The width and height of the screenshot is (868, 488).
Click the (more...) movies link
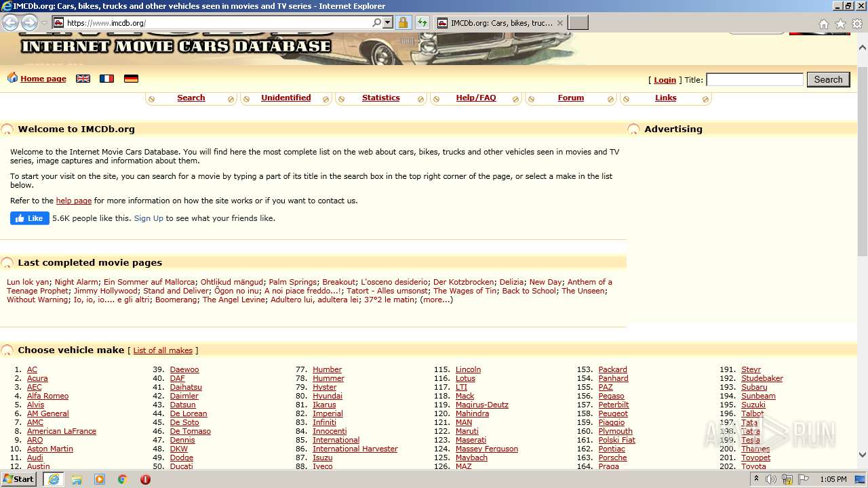437,300
